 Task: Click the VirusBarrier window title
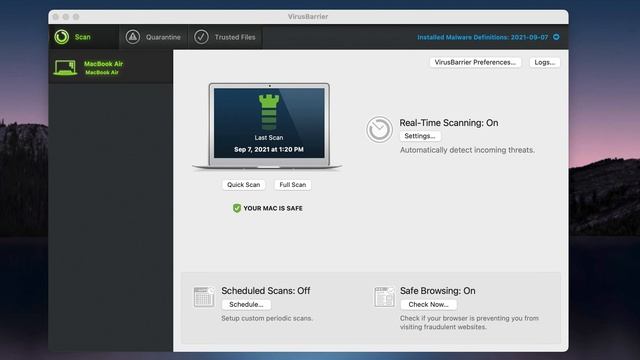coord(308,17)
